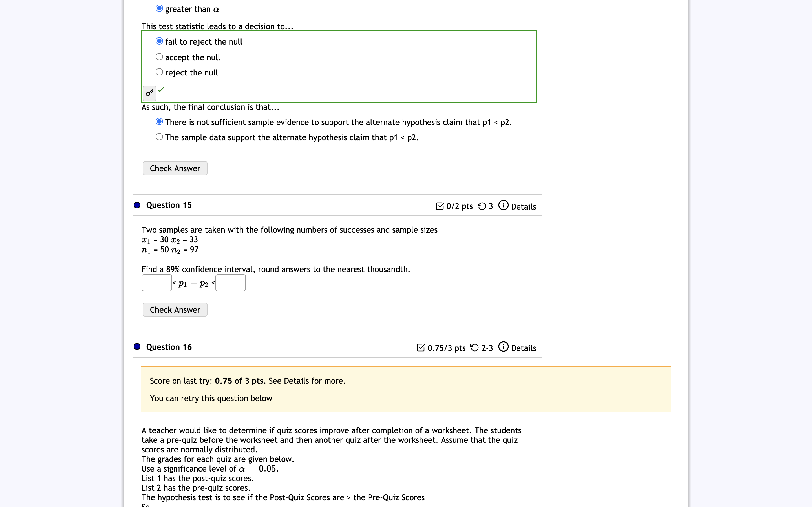Click Question 15 retry arrow icon
The height and width of the screenshot is (507, 812).
[482, 206]
